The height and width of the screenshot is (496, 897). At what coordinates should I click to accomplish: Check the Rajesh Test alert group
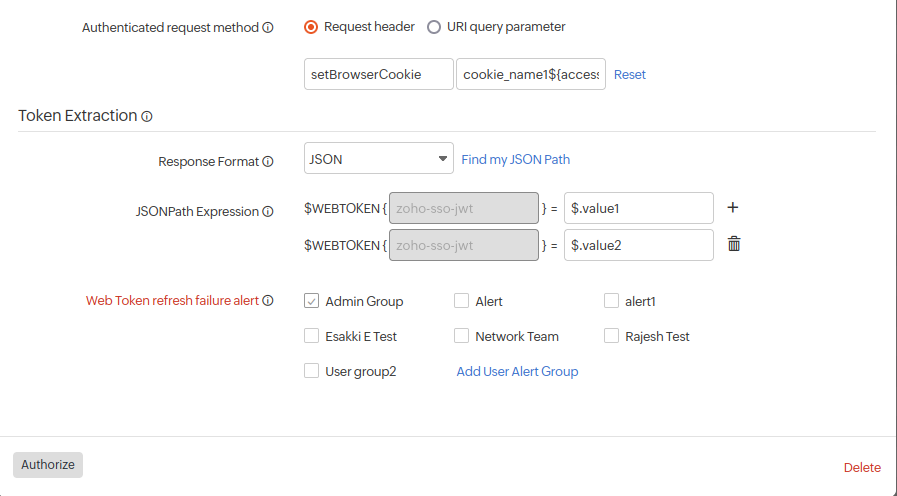[611, 336]
